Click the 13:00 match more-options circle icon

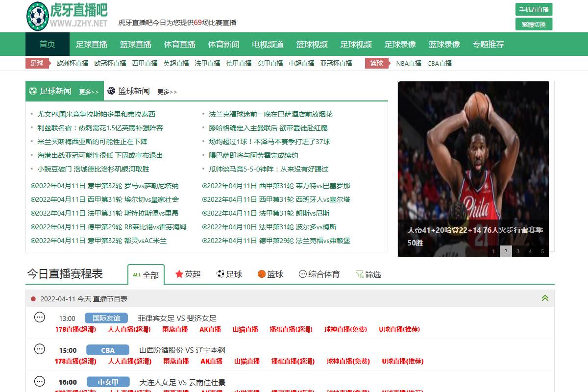pyautogui.click(x=40, y=318)
